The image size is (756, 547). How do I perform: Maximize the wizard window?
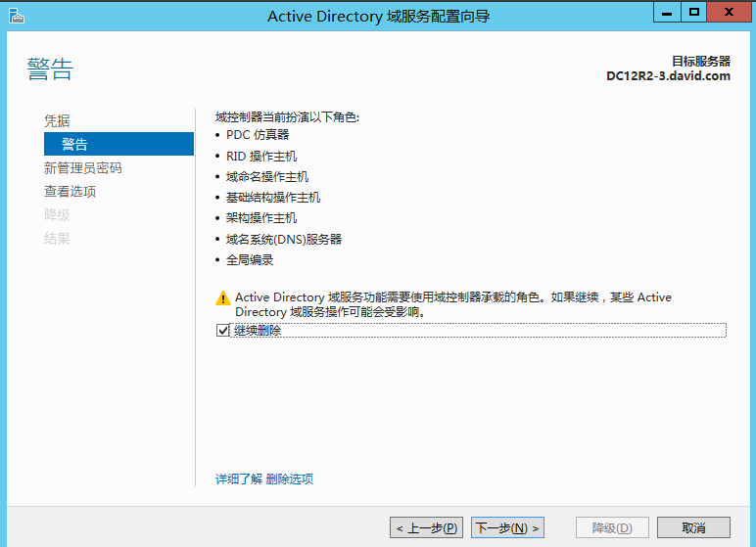(x=693, y=13)
